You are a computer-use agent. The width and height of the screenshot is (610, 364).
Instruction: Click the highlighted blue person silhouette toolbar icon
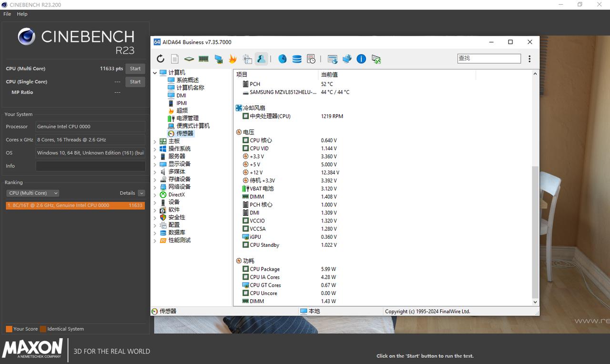click(261, 59)
